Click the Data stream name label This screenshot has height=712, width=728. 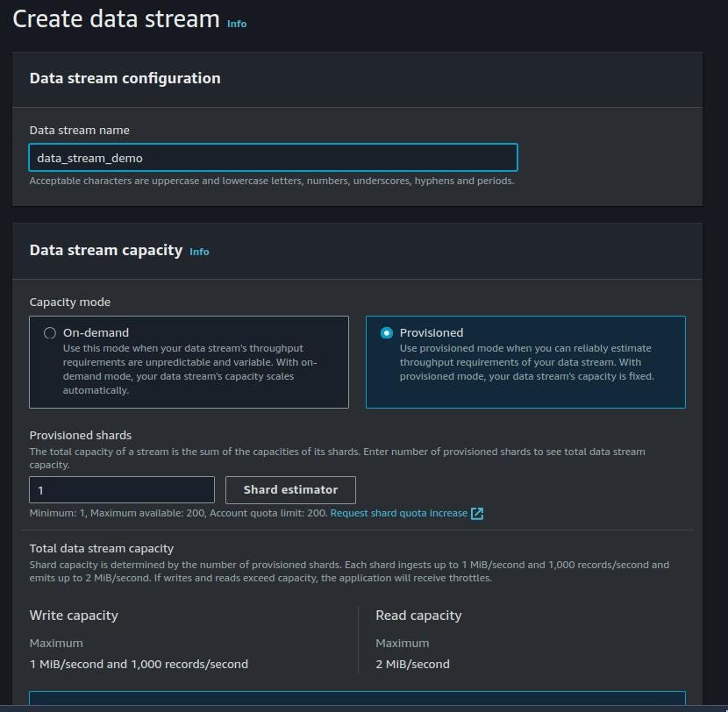pos(80,131)
